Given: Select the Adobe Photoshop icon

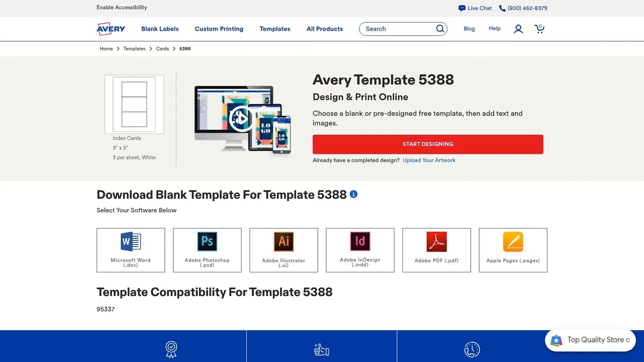Looking at the screenshot, I should tap(207, 241).
